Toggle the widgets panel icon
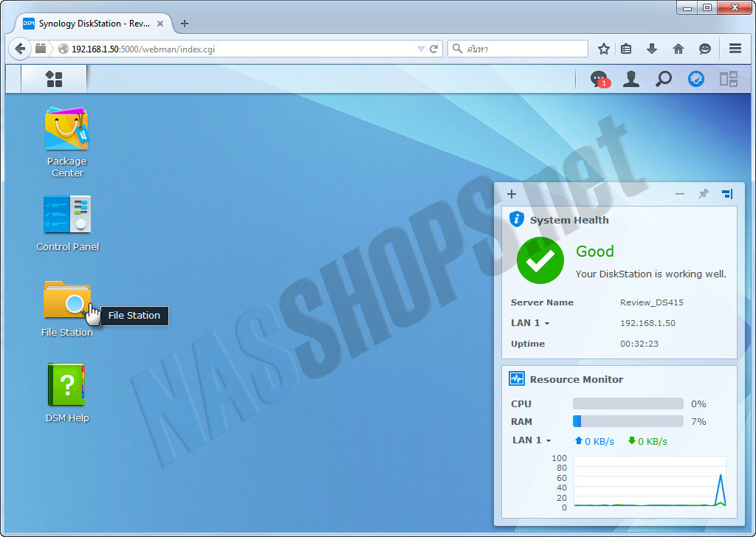756x537 pixels. pos(695,79)
